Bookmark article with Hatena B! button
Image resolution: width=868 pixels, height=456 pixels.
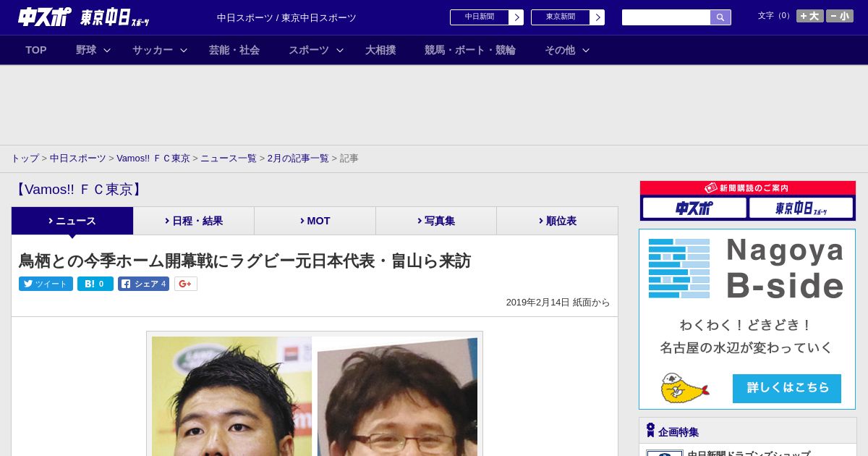click(95, 284)
